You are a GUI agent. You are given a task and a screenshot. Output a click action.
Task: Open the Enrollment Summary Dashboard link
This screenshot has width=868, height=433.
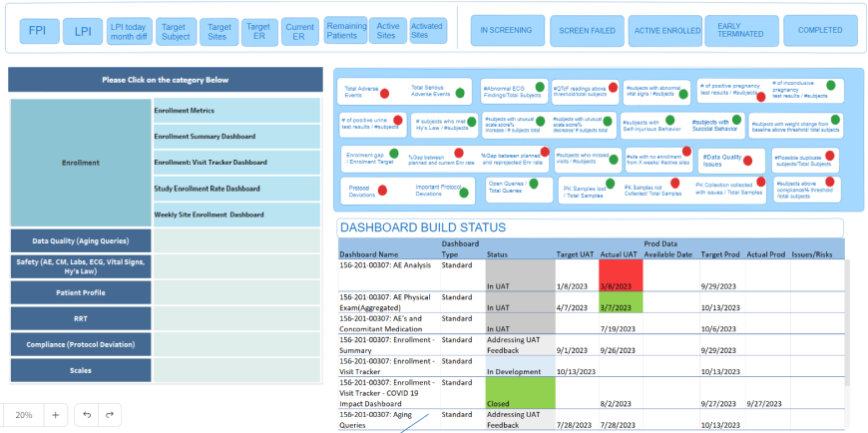tap(236, 137)
